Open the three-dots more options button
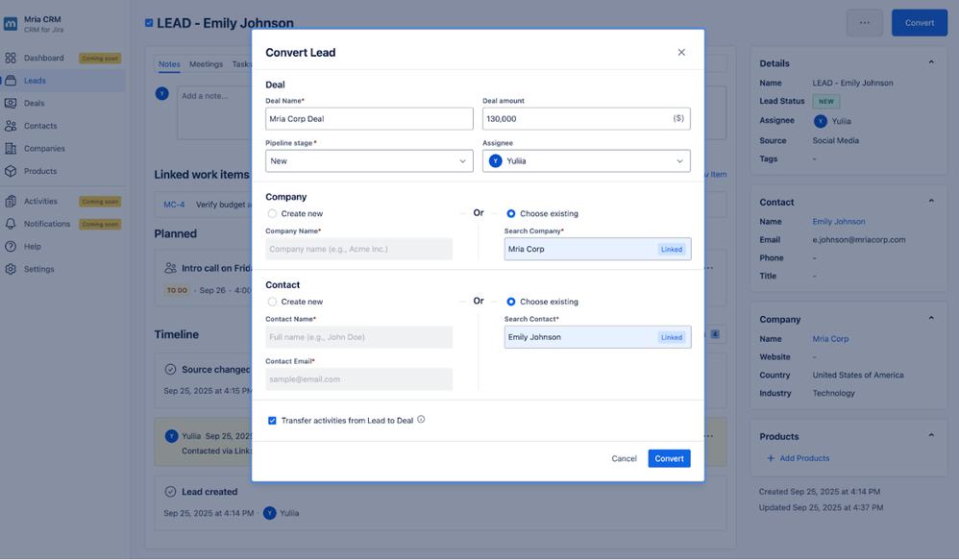Viewport: 959px width, 560px height. coord(864,23)
